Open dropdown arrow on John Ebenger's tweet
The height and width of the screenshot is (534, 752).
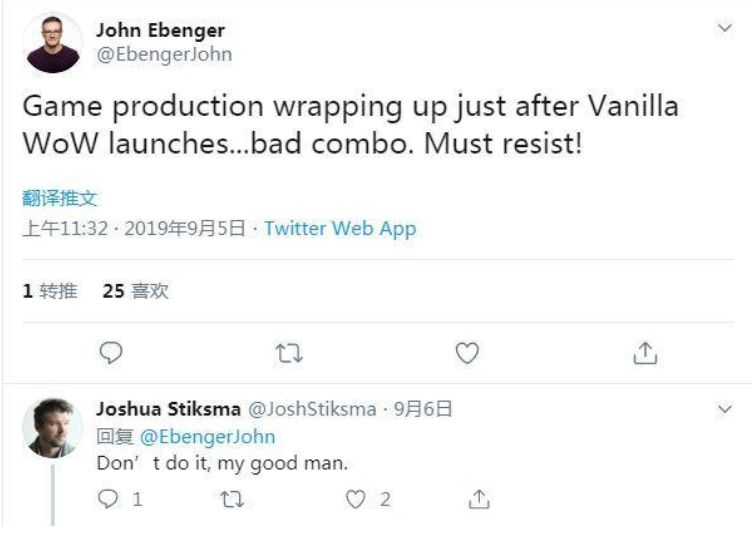[x=726, y=30]
